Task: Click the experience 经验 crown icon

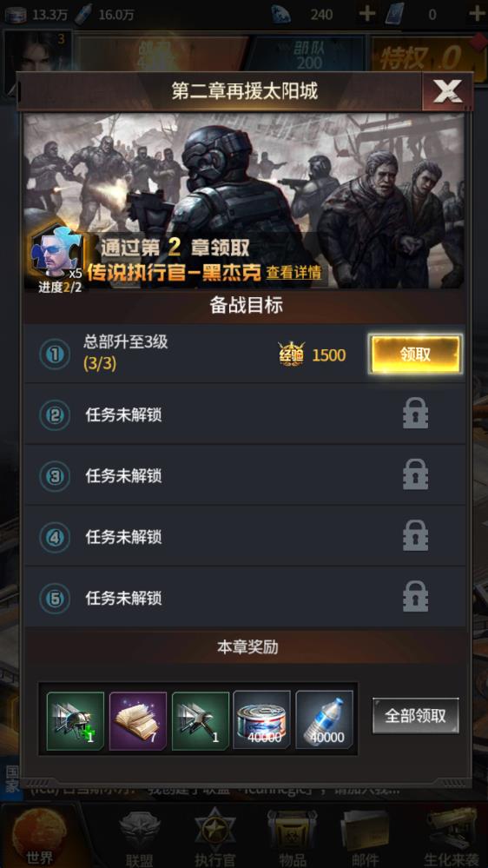Action: coord(291,354)
